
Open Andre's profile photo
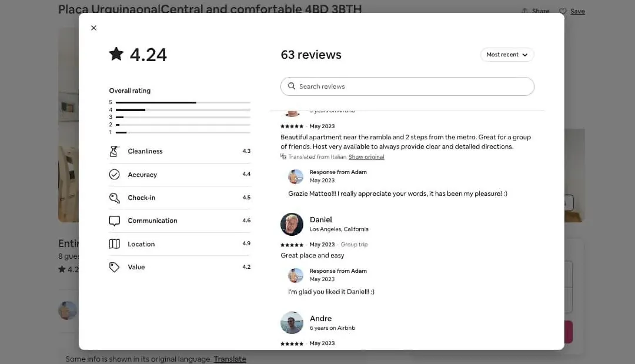[x=292, y=323]
